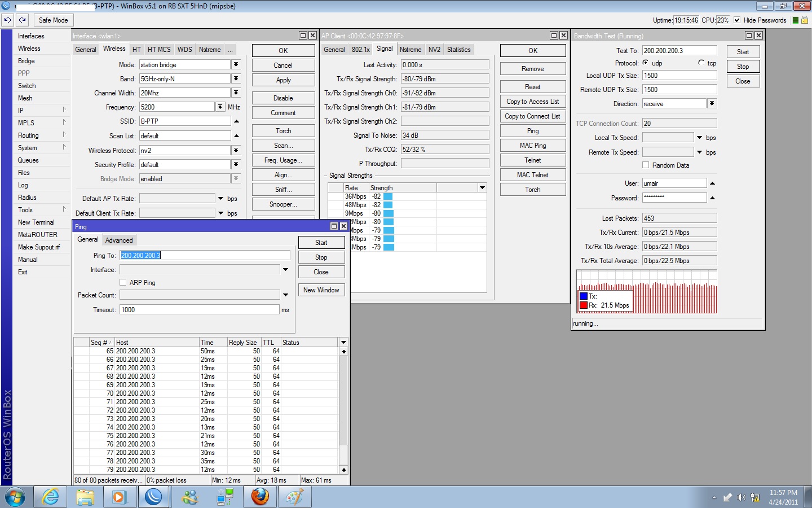Open the Wireless Protocol dropdown
The height and width of the screenshot is (508, 812).
tap(236, 150)
